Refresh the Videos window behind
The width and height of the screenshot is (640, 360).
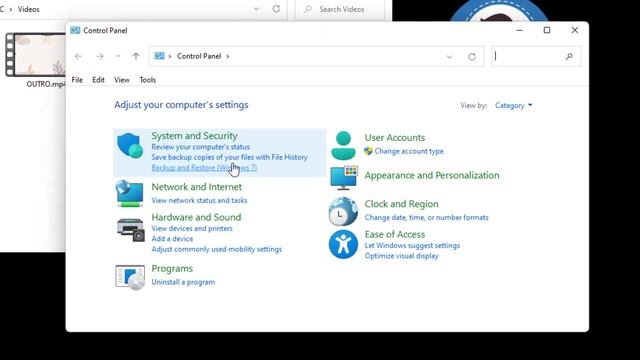tap(276, 9)
